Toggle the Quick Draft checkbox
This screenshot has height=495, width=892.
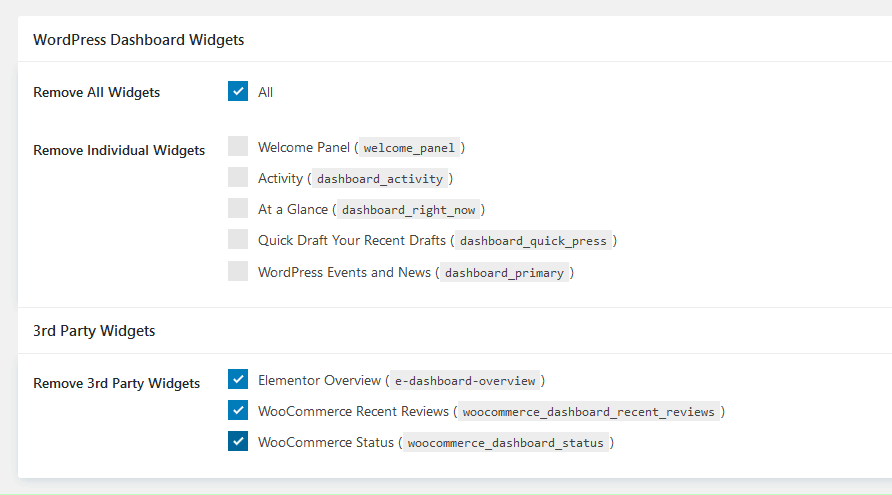pos(238,240)
